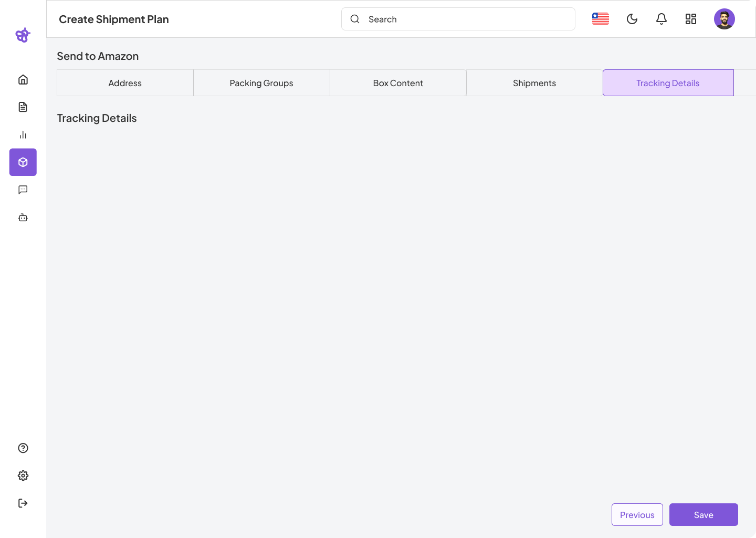This screenshot has height=538, width=756.
Task: Click the logout icon in sidebar
Action: 23,503
